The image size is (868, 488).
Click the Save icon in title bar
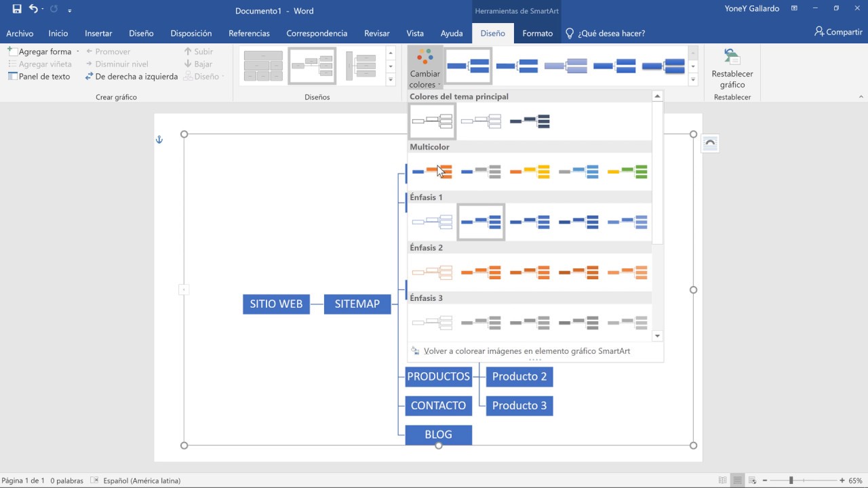17,9
